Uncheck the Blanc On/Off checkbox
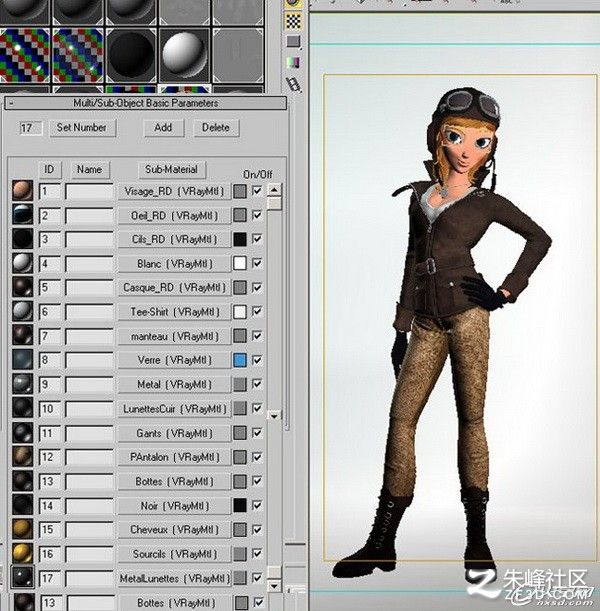The width and height of the screenshot is (600, 611). coord(257,263)
